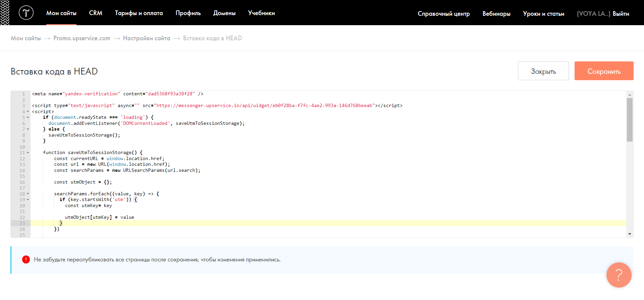This screenshot has width=644, height=300.
Task: Open Уроки и статьи link
Action: pyautogui.click(x=544, y=14)
